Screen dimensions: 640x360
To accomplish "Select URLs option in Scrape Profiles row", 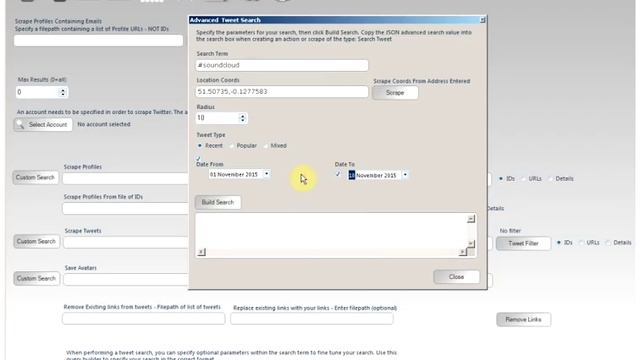I will click(524, 179).
